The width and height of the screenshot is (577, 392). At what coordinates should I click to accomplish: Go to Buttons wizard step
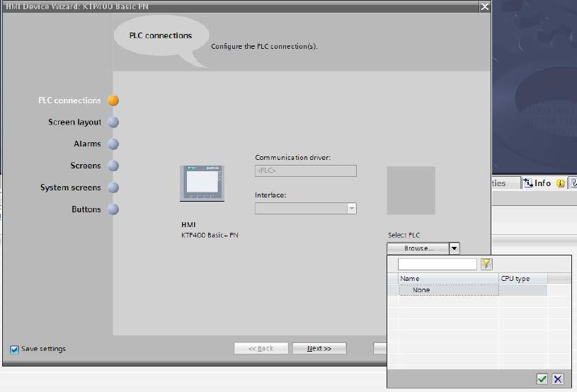click(86, 209)
